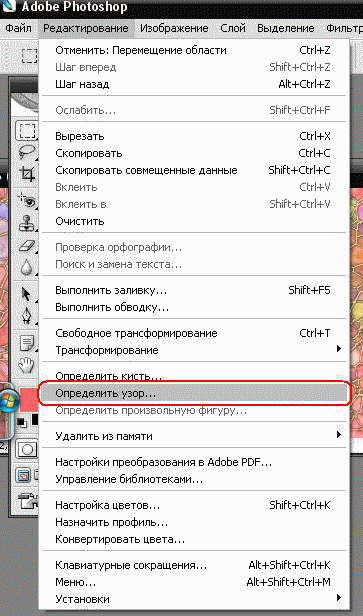Choose the Pen tool
The image size is (363, 616).
27,315
